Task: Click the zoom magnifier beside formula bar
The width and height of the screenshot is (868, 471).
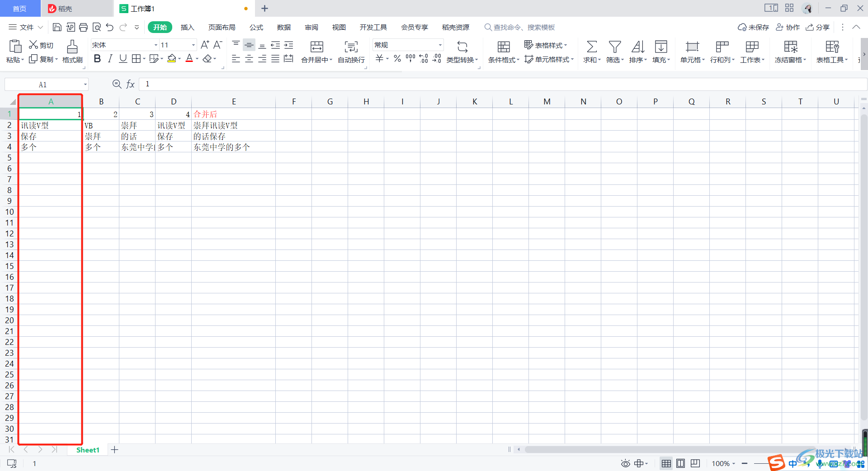Action: (117, 84)
